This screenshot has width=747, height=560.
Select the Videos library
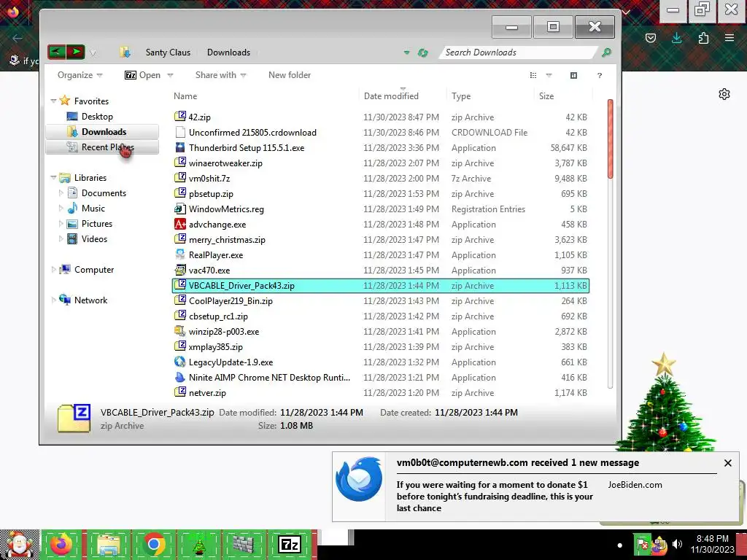(x=94, y=238)
